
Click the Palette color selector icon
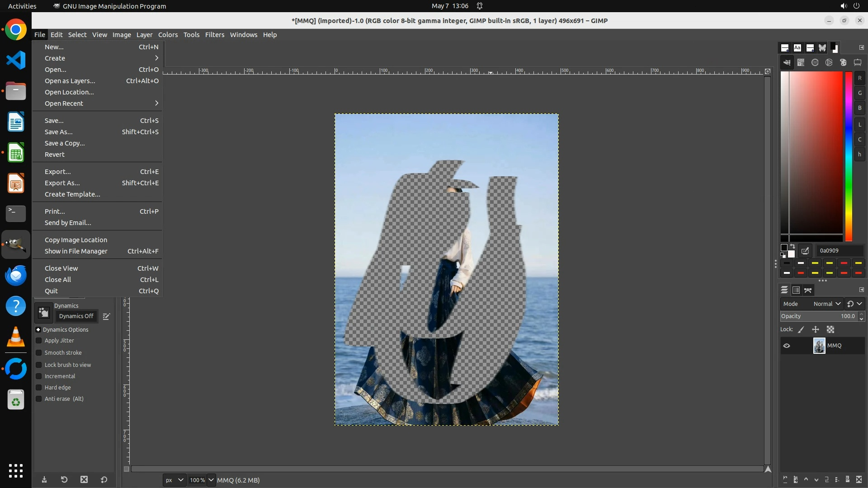click(x=843, y=63)
